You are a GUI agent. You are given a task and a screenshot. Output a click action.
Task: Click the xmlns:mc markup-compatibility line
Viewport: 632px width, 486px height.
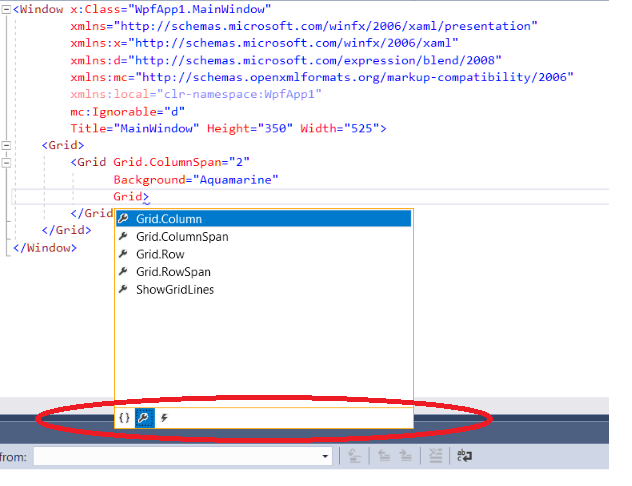[322, 77]
